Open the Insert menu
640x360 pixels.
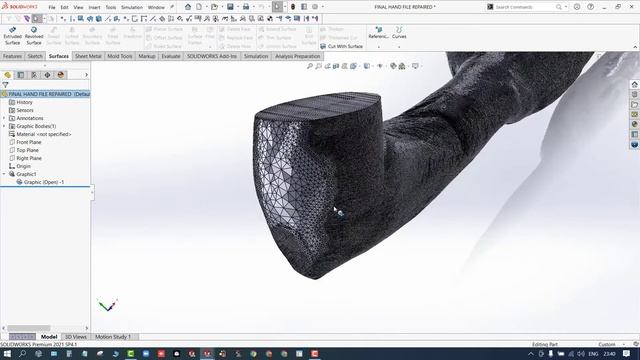[x=94, y=7]
